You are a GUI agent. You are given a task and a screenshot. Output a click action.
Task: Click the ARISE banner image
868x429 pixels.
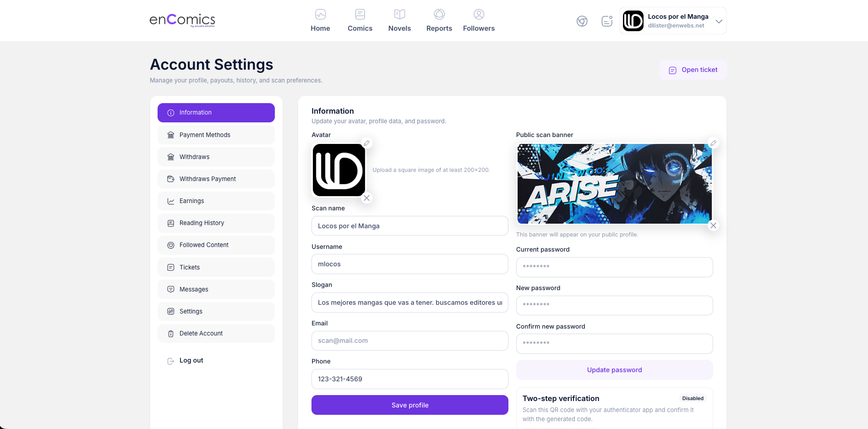[615, 184]
